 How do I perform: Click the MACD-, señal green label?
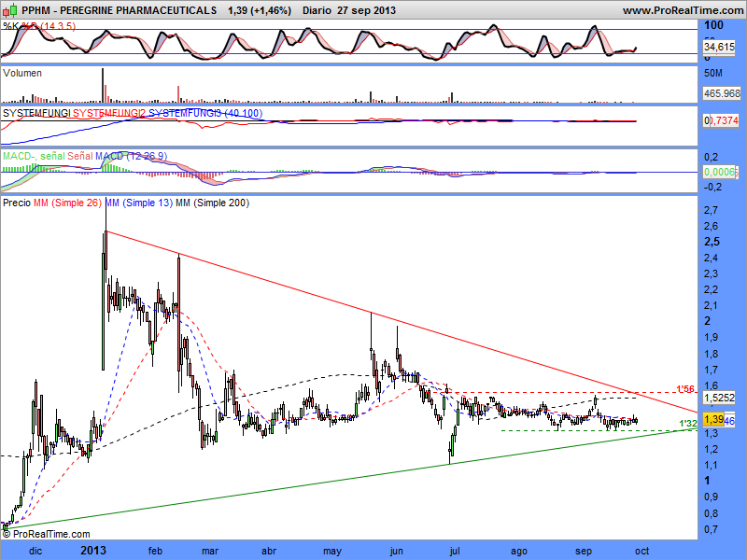point(34,156)
